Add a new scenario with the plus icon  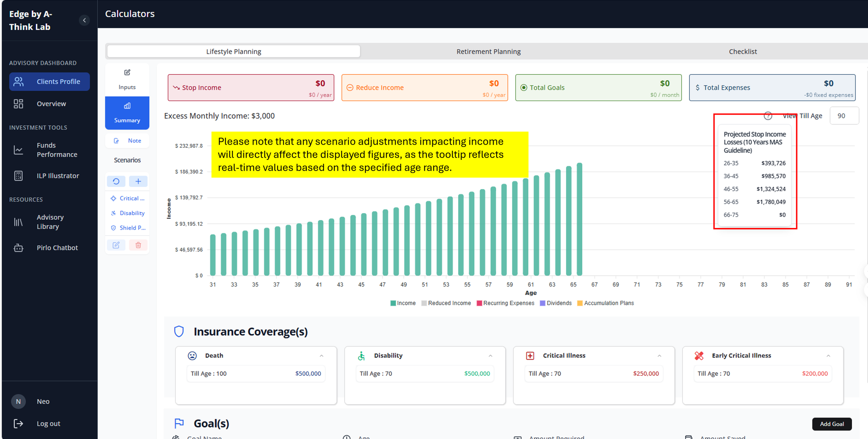coord(138,181)
